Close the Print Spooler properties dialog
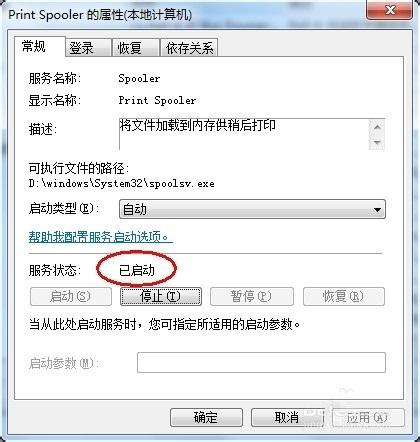The width and height of the screenshot is (420, 442). (x=389, y=10)
